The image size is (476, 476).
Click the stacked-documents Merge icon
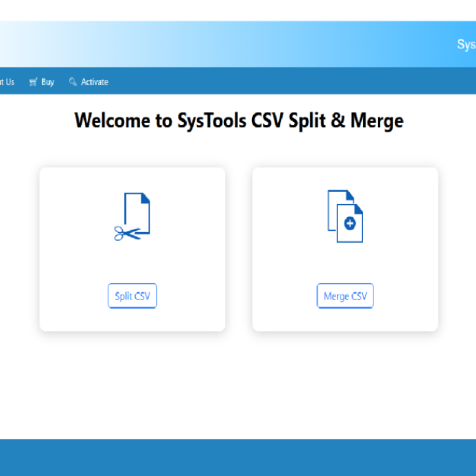[x=345, y=216]
